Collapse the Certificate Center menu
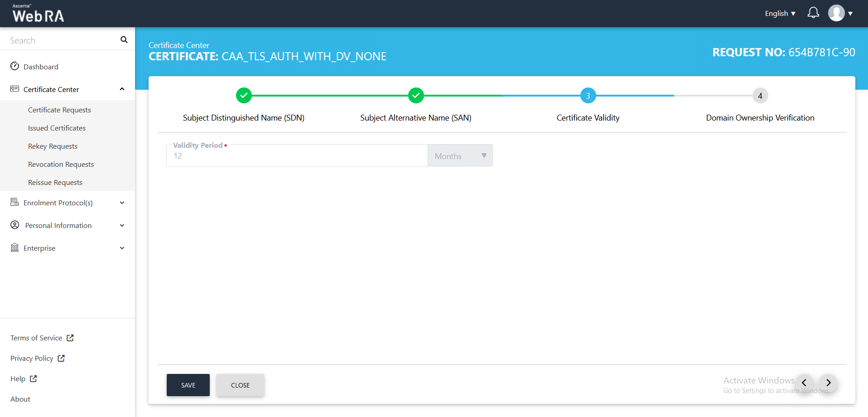The height and width of the screenshot is (417, 868). coord(122,89)
